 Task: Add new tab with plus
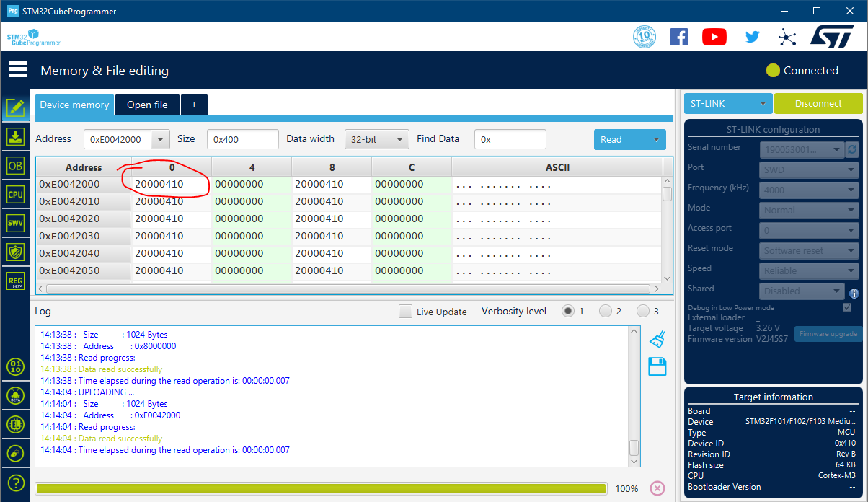194,105
